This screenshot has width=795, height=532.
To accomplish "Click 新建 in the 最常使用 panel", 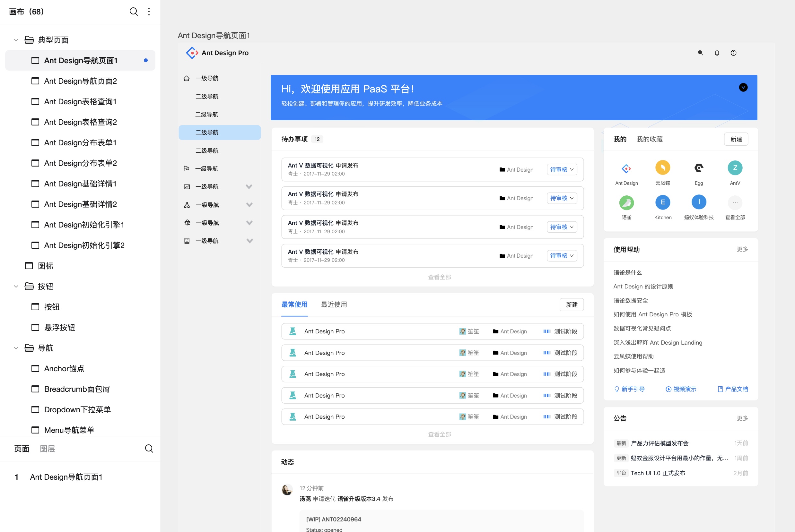I will pos(572,305).
